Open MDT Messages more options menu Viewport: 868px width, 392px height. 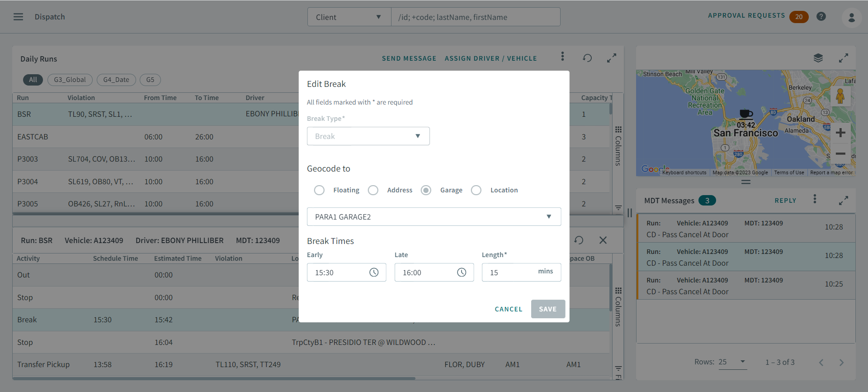click(x=815, y=199)
